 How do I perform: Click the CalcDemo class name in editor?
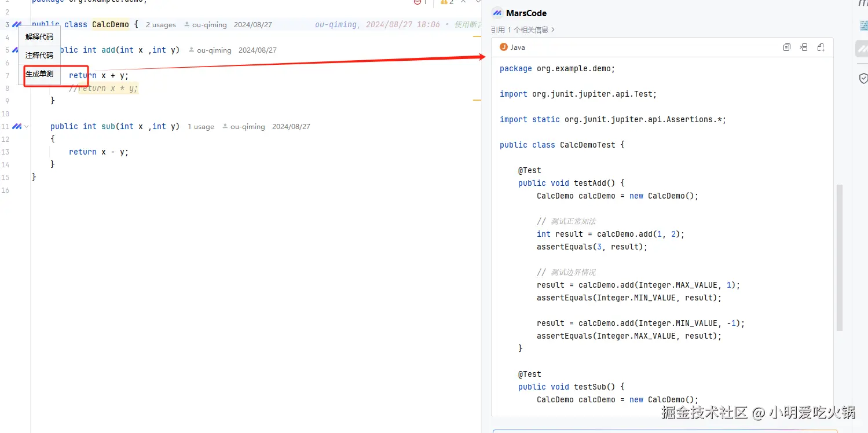(111, 24)
